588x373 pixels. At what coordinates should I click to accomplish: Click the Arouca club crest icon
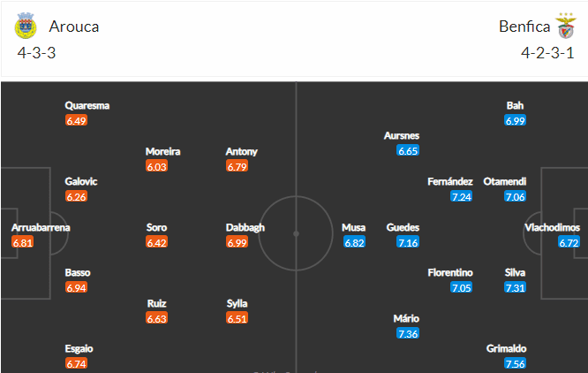click(26, 26)
